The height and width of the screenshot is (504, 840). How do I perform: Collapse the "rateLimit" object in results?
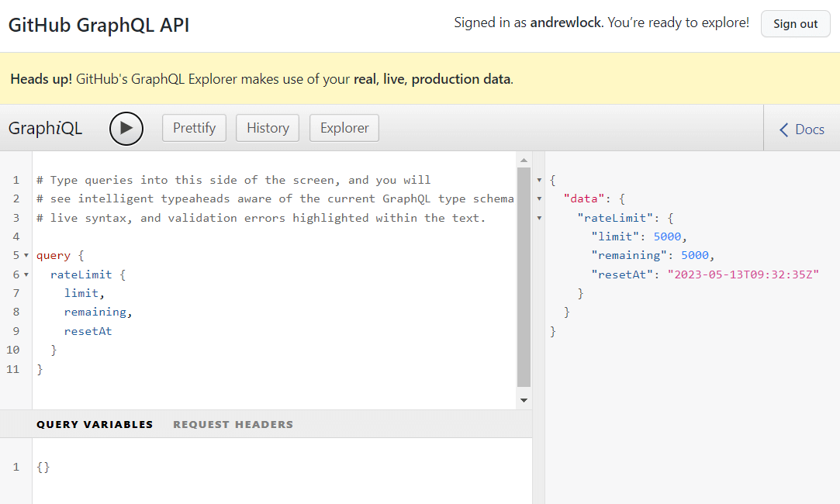(540, 218)
